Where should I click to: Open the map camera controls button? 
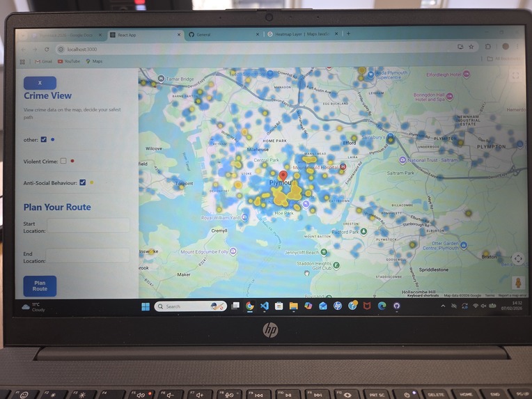pyautogui.click(x=518, y=259)
